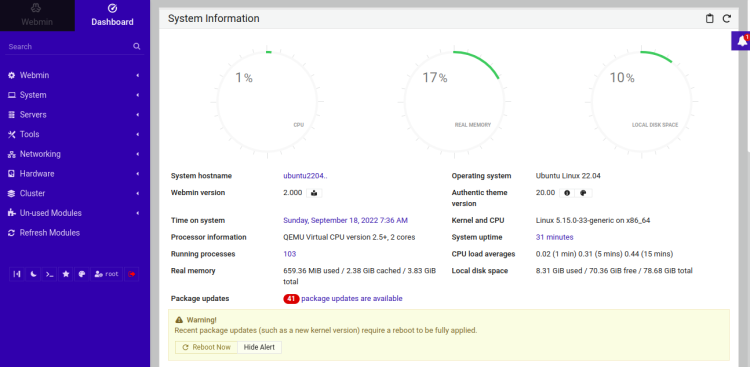Click the search magnifier icon
750x367 pixels.
(x=137, y=46)
